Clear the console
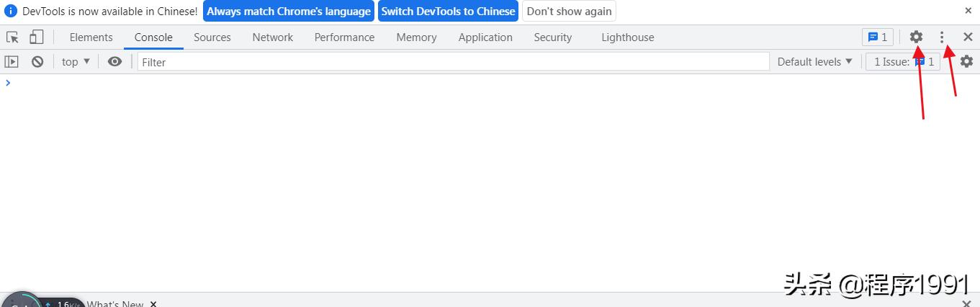This screenshot has height=307, width=980. [37, 62]
